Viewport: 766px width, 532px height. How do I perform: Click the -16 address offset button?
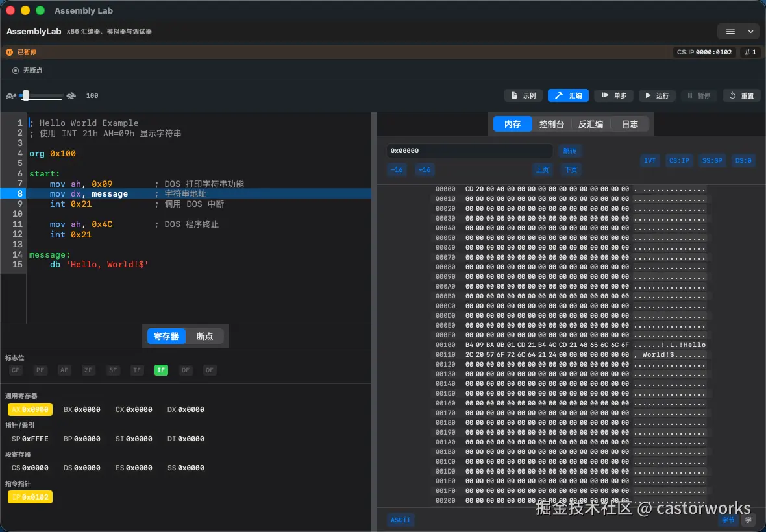click(x=397, y=170)
